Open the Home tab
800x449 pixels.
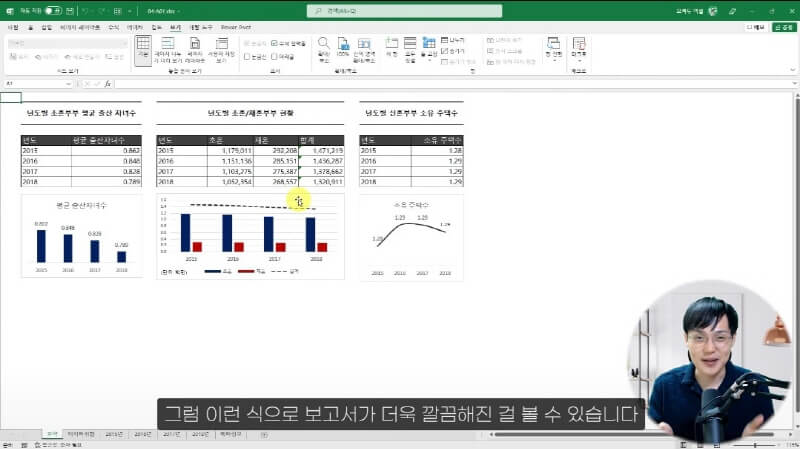coord(31,27)
